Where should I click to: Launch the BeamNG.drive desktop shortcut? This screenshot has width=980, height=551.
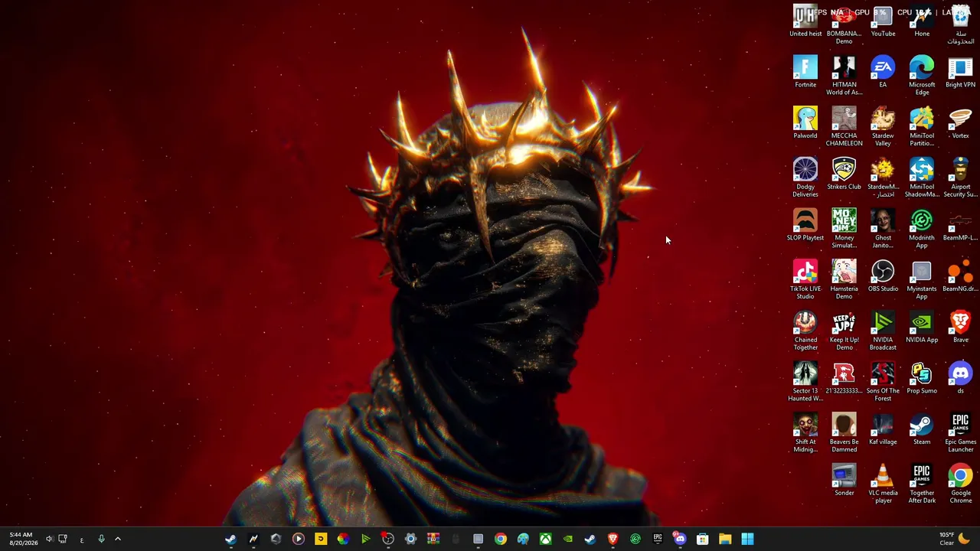pyautogui.click(x=960, y=276)
